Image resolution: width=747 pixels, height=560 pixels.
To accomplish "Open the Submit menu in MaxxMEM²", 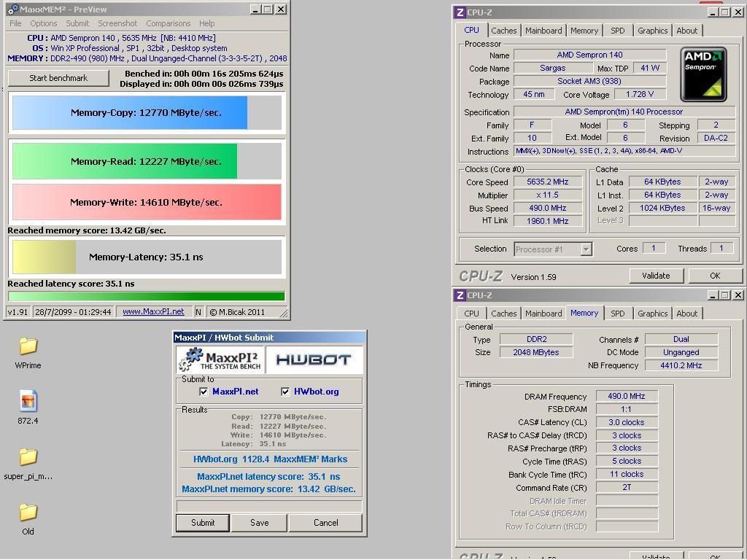I will tap(77, 23).
